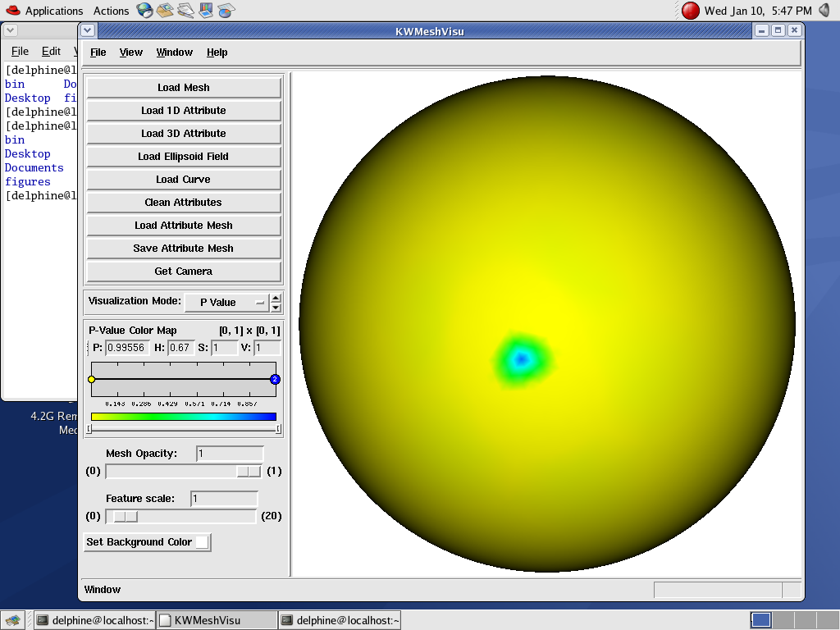The width and height of the screenshot is (840, 630).
Task: Click the show desktop icon in taskbar
Action: (x=12, y=620)
